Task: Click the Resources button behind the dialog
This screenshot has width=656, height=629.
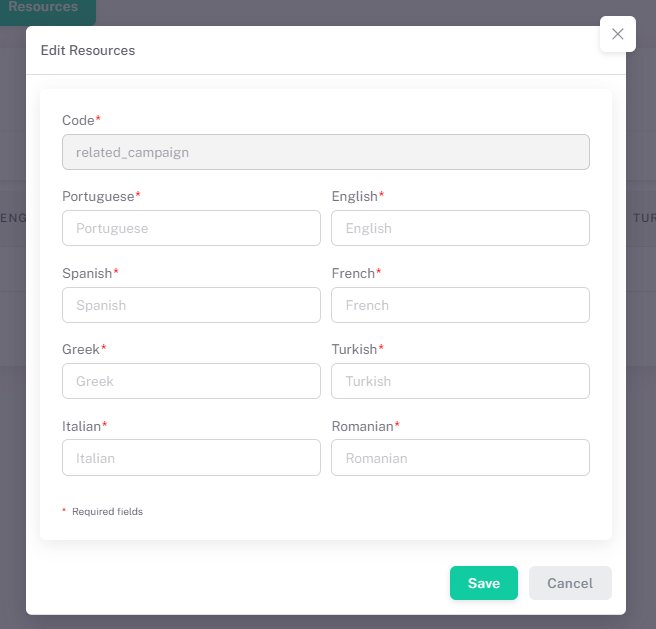Action: (44, 8)
